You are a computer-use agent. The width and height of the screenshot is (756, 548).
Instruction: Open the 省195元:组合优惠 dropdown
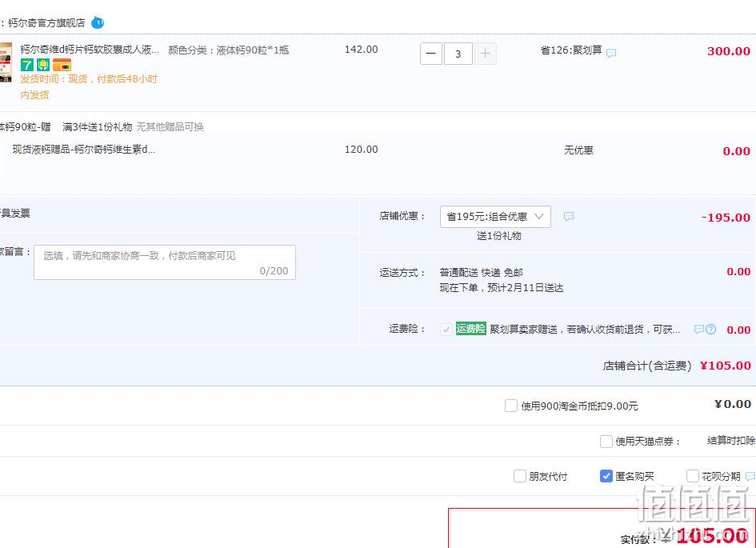click(x=495, y=217)
